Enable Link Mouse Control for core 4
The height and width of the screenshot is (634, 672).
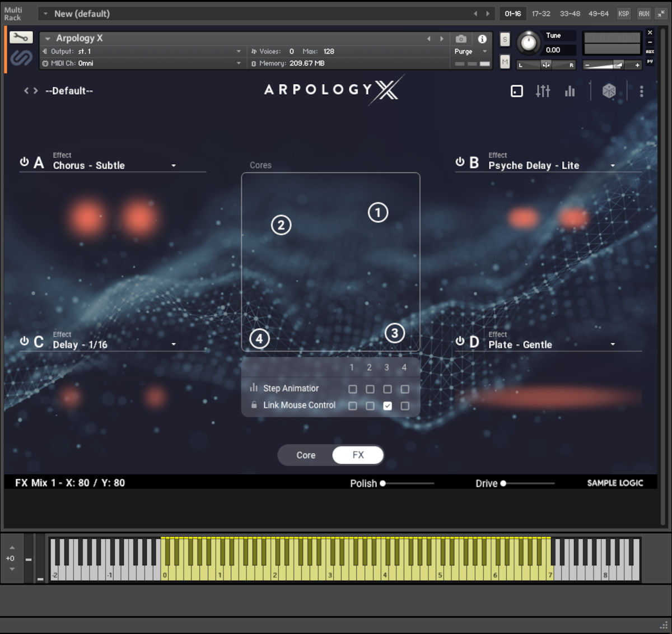pyautogui.click(x=405, y=406)
